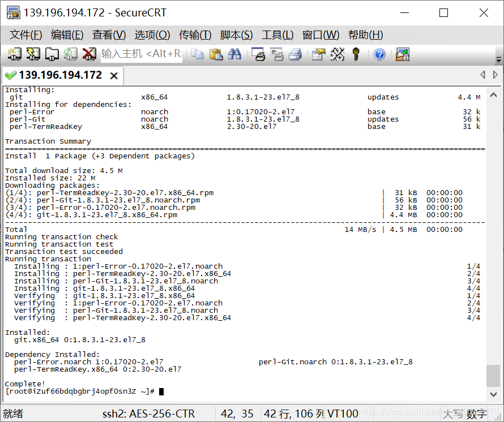This screenshot has width=504, height=422.
Task: Open the 工具(L) menu
Action: coord(277,35)
